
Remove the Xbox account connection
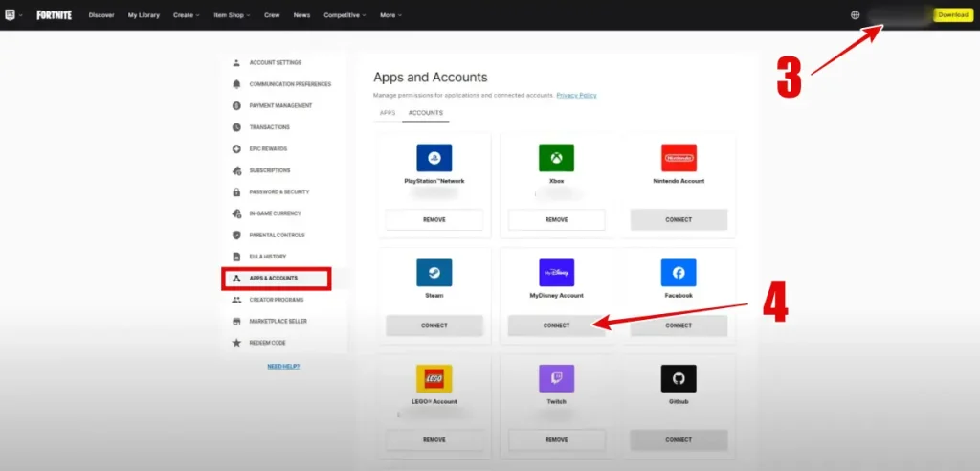[556, 219]
